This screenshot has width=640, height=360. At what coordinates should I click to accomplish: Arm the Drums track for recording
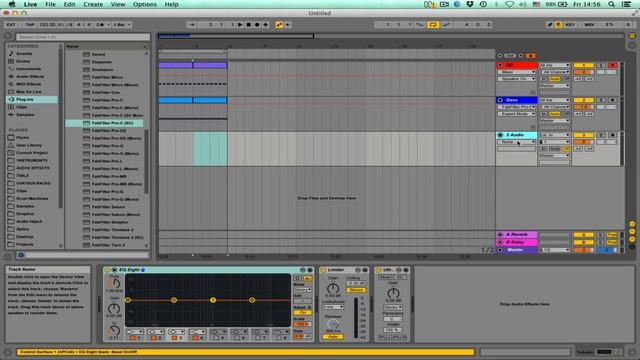[x=613, y=65]
